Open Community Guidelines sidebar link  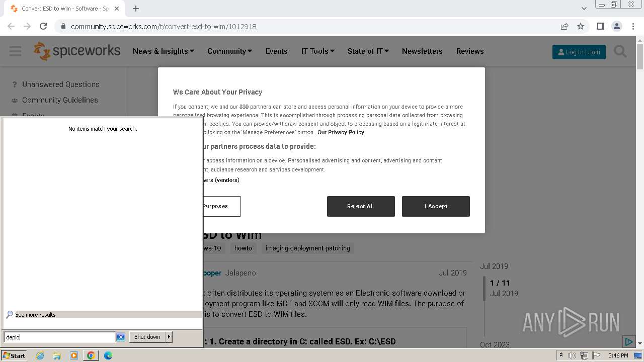pyautogui.click(x=60, y=100)
